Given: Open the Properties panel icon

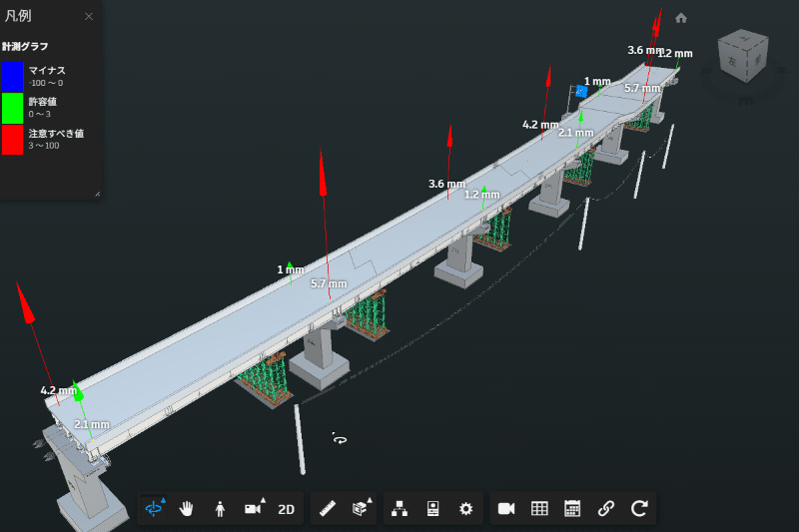Looking at the screenshot, I should (432, 508).
